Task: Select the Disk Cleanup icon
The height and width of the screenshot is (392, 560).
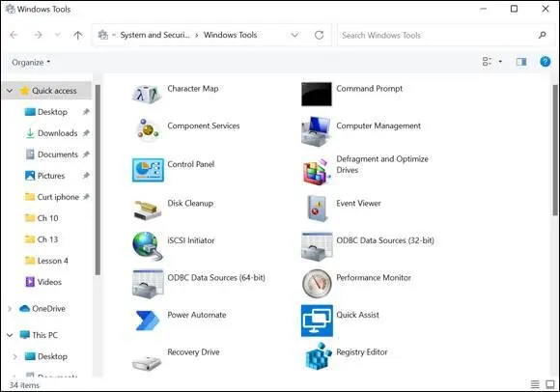Action: [x=147, y=210]
